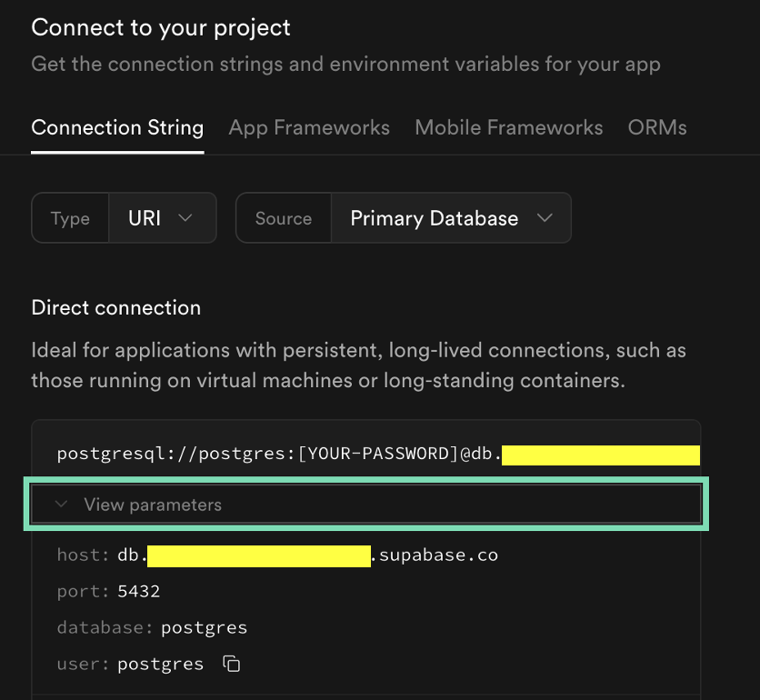This screenshot has height=700, width=760.
Task: Click the down arrow next to URI
Action: point(185,218)
